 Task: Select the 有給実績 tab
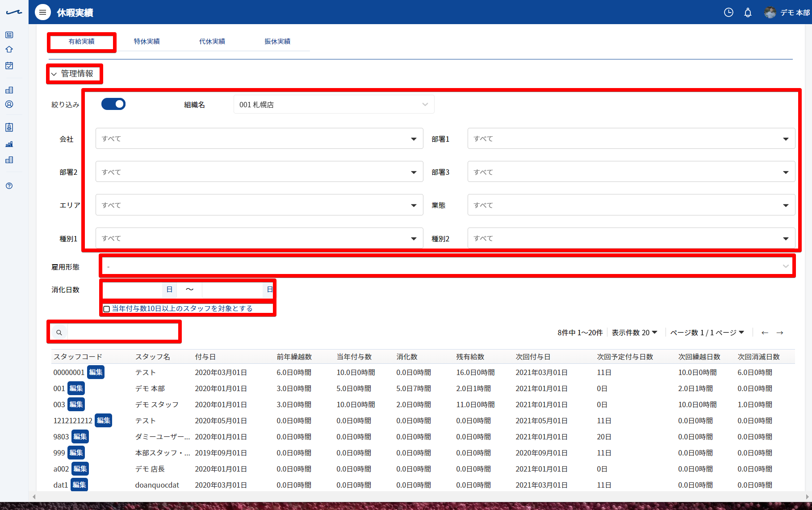click(81, 42)
